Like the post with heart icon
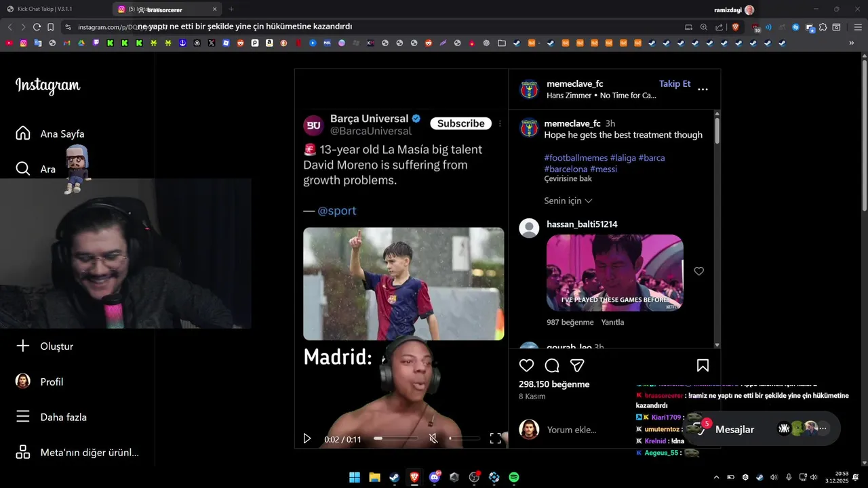The image size is (868, 488). tap(526, 365)
